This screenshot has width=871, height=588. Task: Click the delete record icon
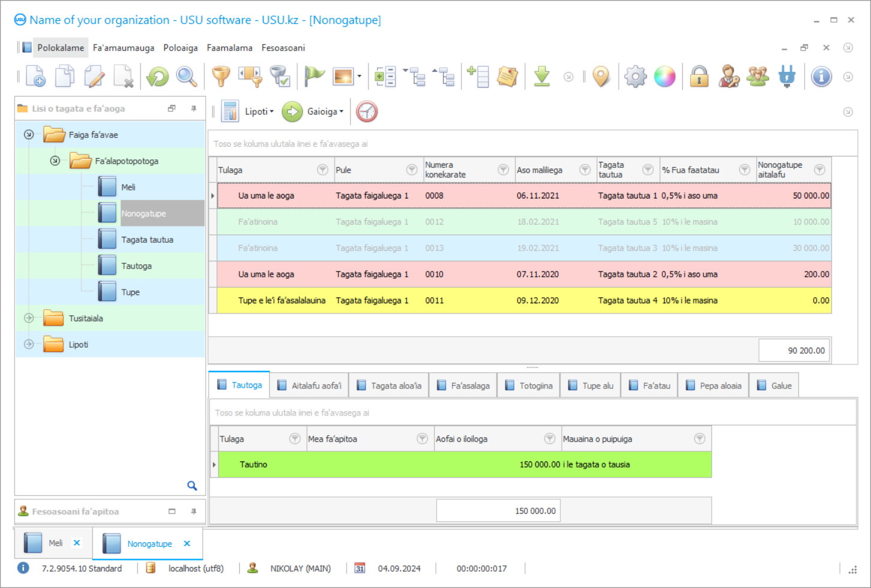click(123, 77)
